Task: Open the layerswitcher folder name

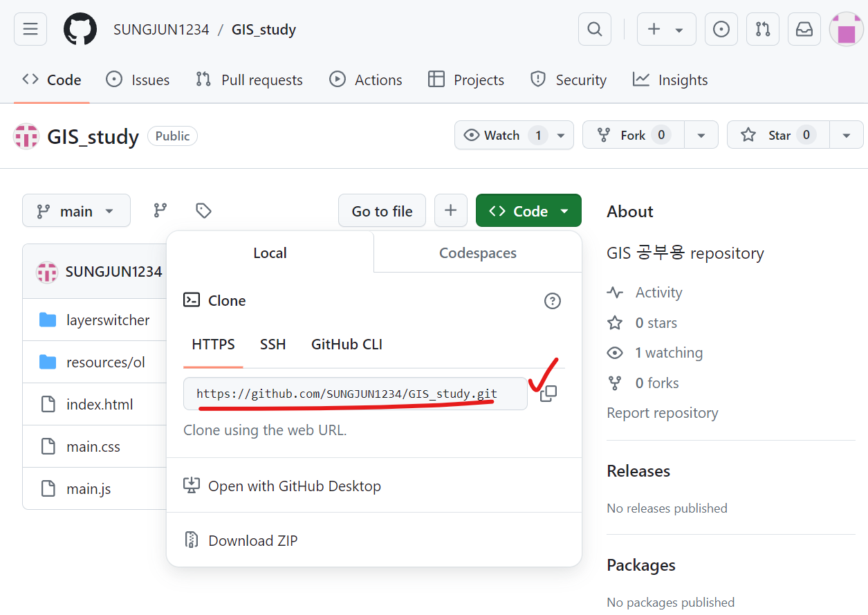Action: 108,320
